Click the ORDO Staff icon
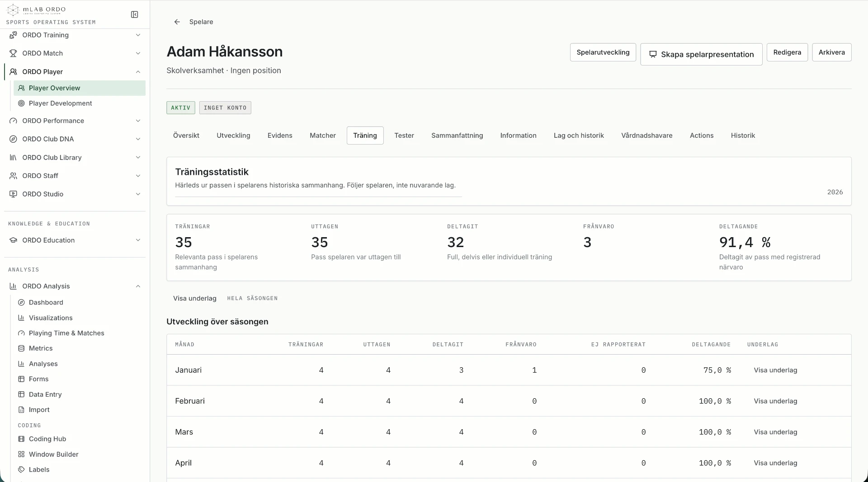 [x=14, y=176]
